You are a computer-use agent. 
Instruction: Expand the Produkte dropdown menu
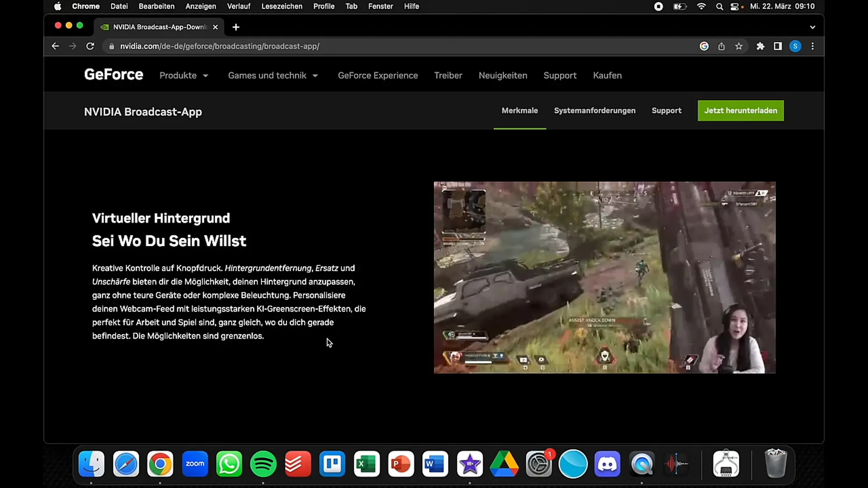click(x=184, y=75)
